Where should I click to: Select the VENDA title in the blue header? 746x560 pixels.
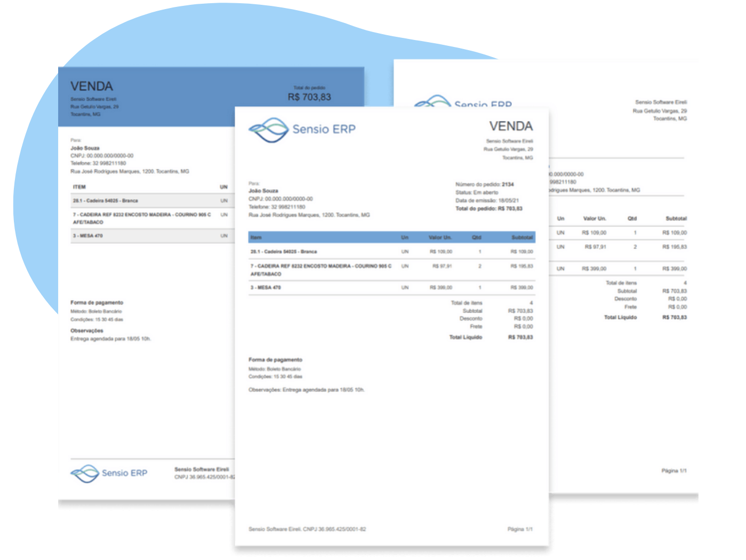pyautogui.click(x=92, y=86)
